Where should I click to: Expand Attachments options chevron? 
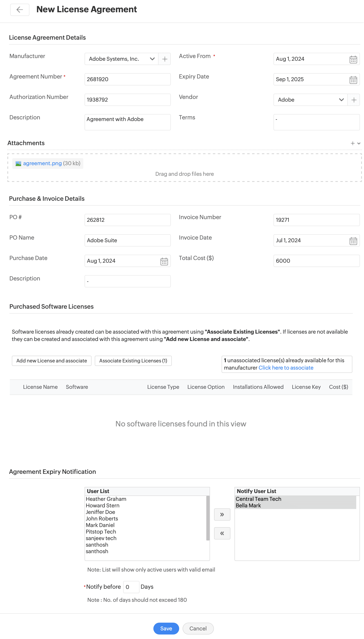pos(358,143)
